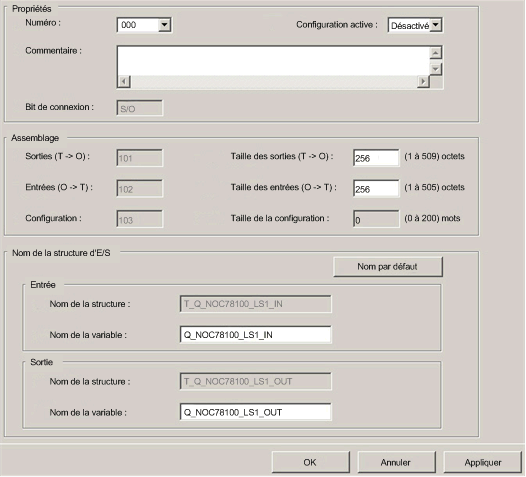Click the Bit de connexion S/O field
Viewport: 526px width, 477px height.
tap(140, 108)
